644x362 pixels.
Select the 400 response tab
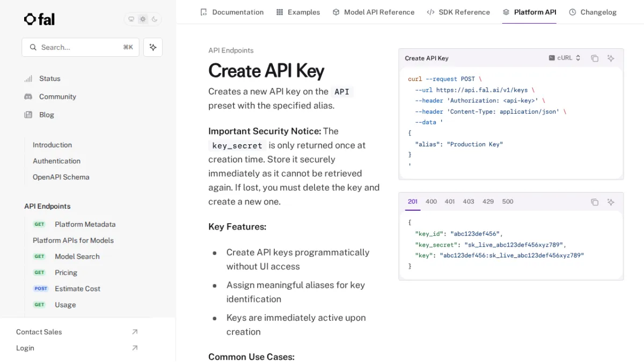coord(431,202)
